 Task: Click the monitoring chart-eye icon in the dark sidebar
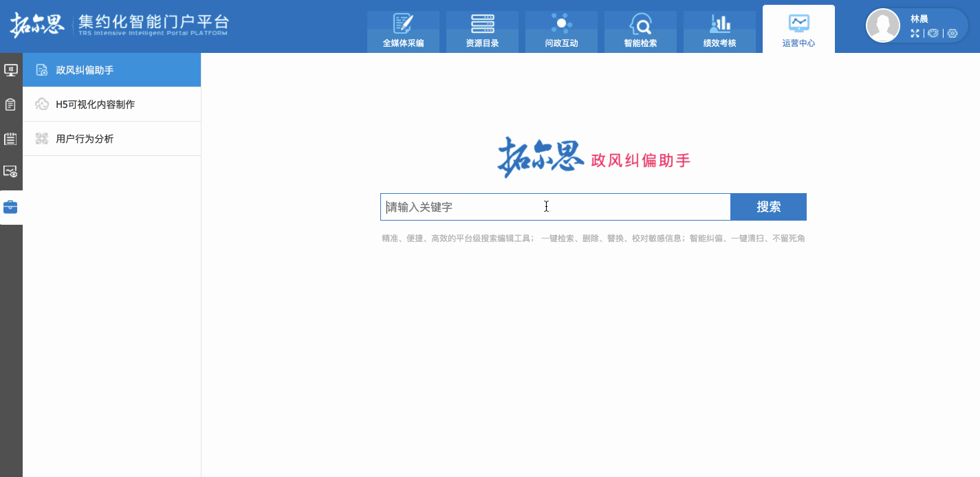click(10, 171)
